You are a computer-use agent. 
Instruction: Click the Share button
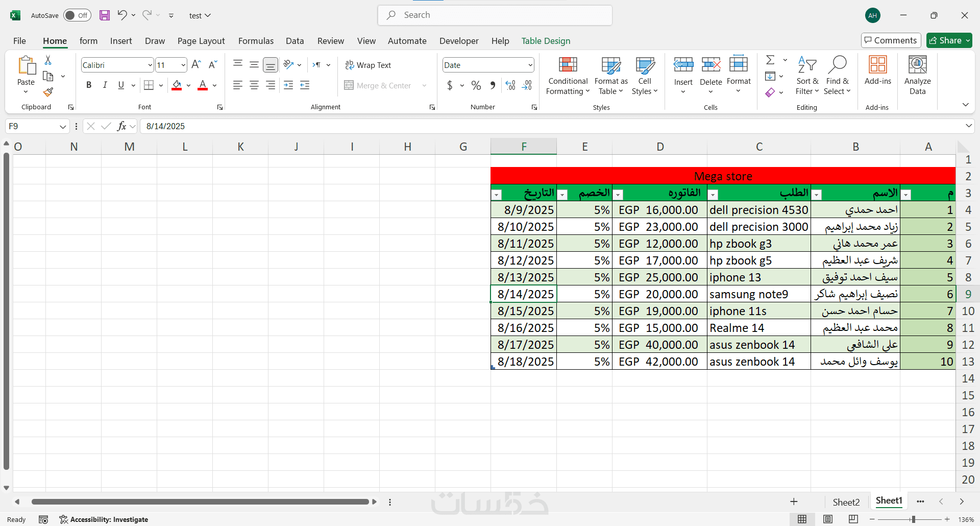949,40
